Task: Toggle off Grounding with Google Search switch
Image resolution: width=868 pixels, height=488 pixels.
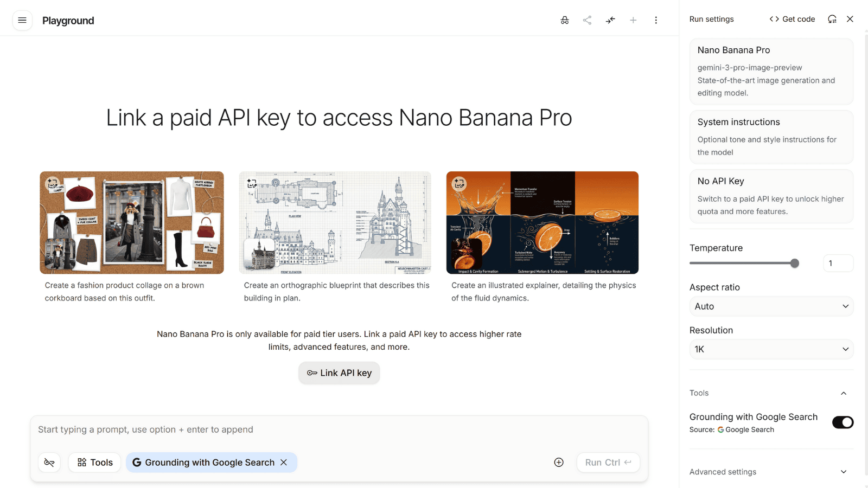Action: [843, 422]
